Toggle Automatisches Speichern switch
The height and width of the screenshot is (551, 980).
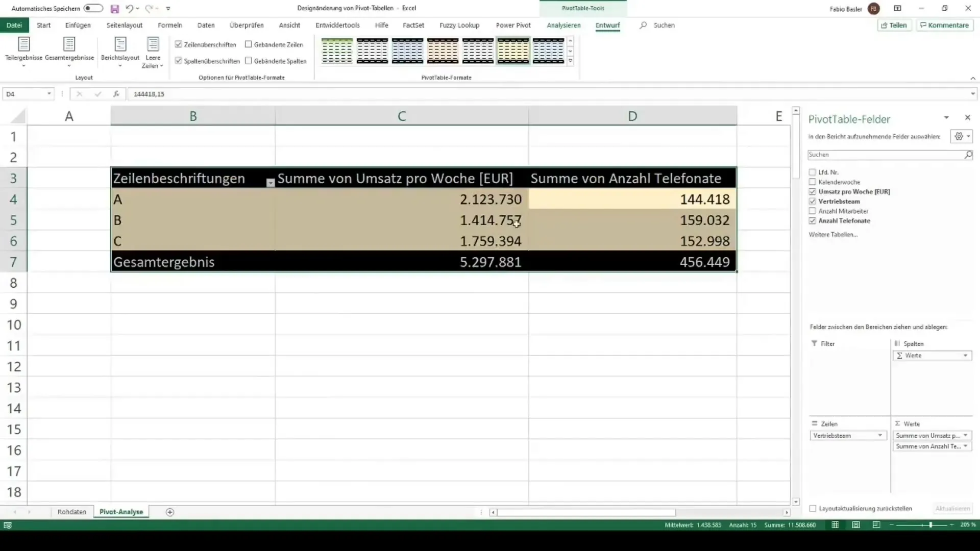click(93, 9)
